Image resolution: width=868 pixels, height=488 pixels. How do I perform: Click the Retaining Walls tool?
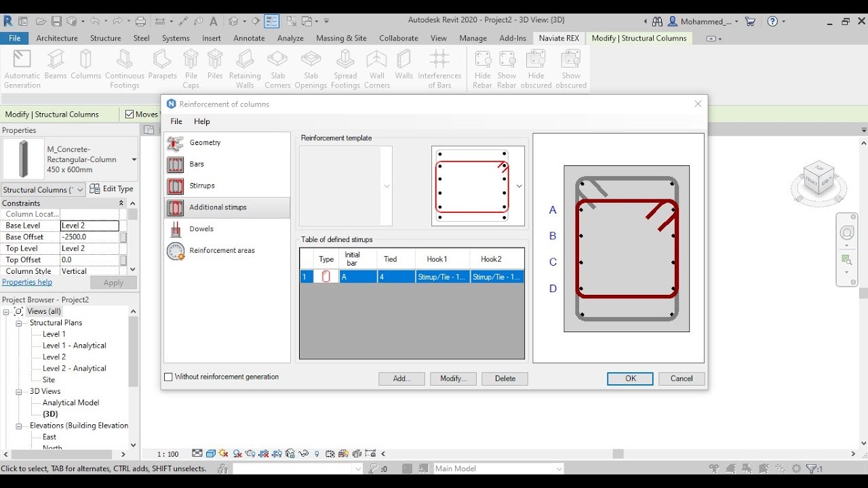[x=245, y=69]
